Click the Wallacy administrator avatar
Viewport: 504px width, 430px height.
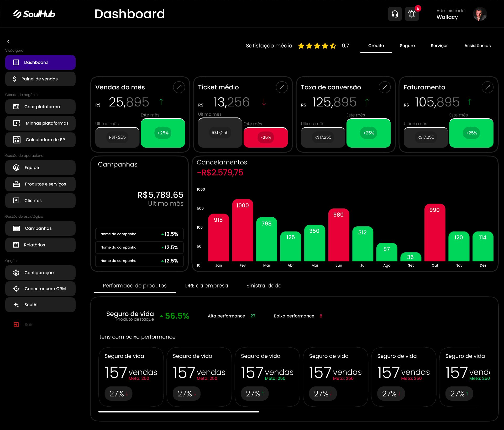(x=480, y=14)
